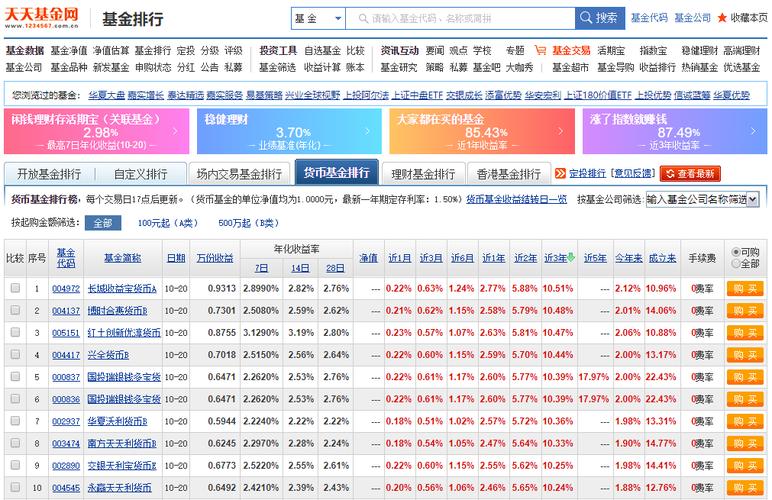This screenshot has width=772, height=500.
Task: Filter by 100元起（A类）
Action: tap(168, 223)
